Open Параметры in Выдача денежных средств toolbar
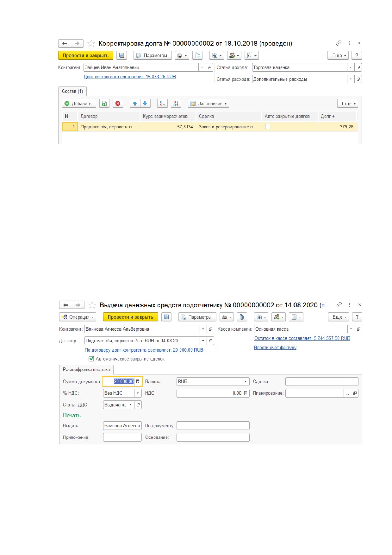The height and width of the screenshot is (555, 392). pyautogui.click(x=197, y=317)
